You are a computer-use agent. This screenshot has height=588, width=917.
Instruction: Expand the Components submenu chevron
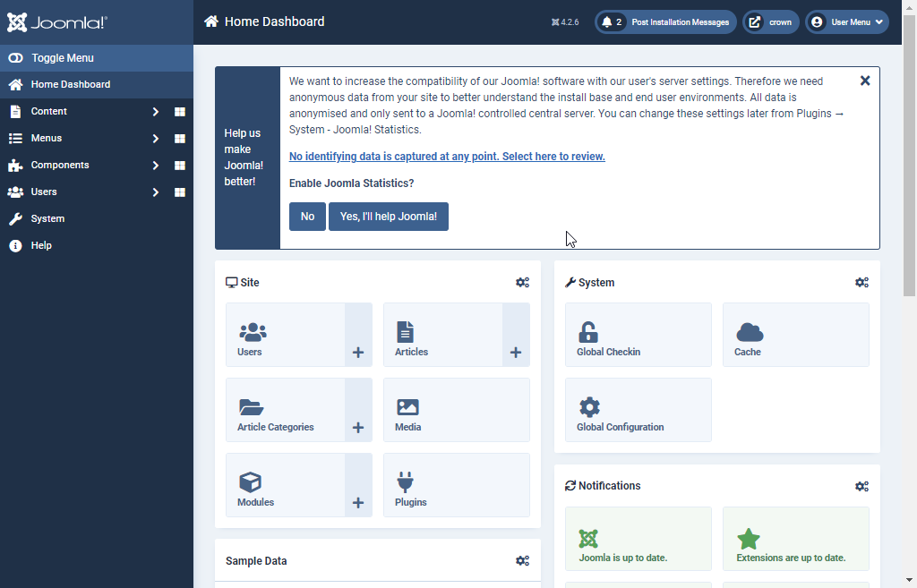coord(156,166)
